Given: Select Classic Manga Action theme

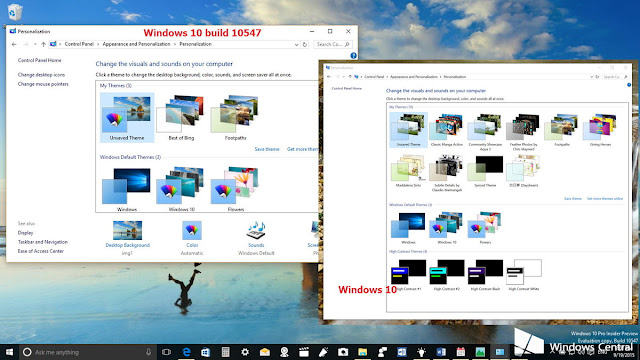Looking at the screenshot, I should [x=447, y=130].
